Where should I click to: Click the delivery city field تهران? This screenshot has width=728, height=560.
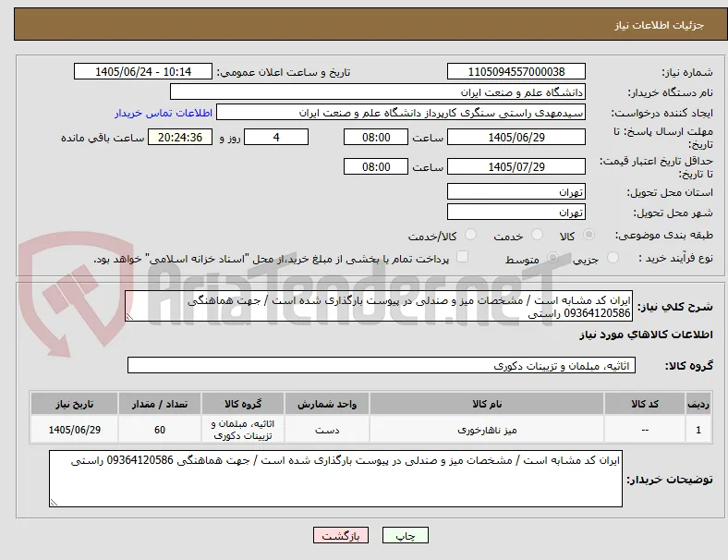(516, 212)
